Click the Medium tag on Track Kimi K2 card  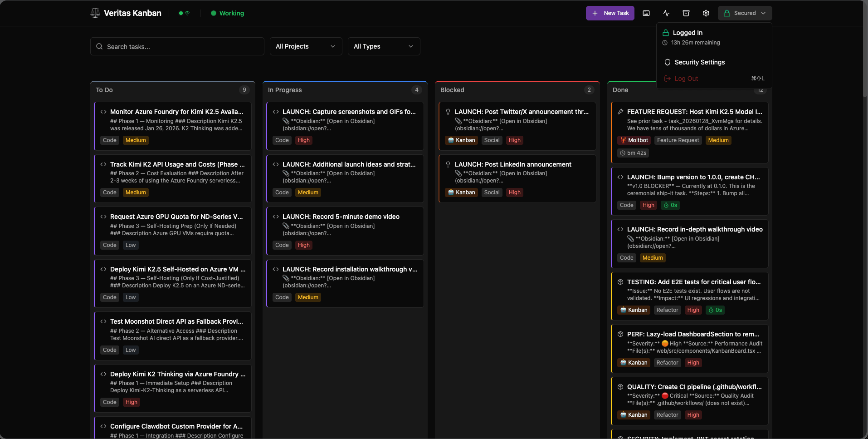pos(136,192)
